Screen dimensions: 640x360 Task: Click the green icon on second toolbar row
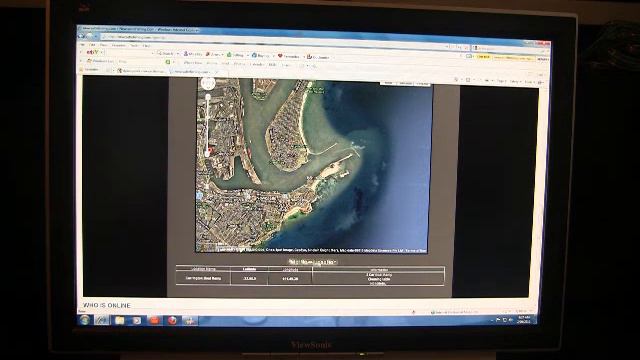click(168, 62)
